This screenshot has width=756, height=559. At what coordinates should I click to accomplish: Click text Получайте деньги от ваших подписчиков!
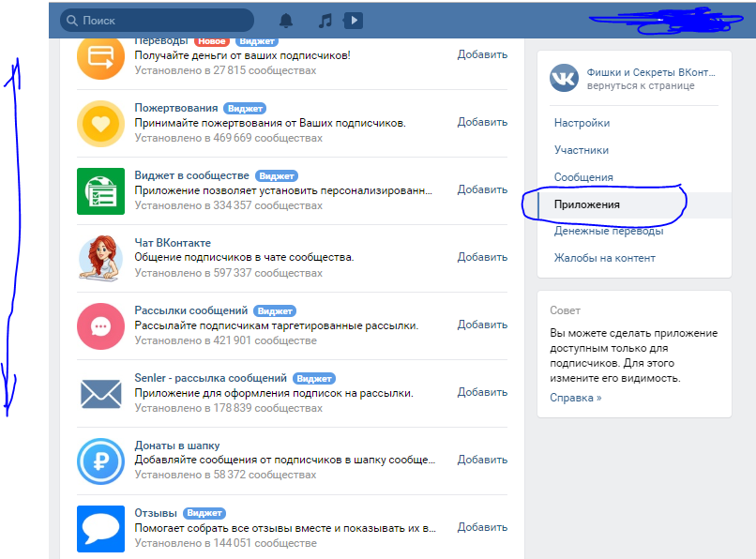(x=242, y=55)
